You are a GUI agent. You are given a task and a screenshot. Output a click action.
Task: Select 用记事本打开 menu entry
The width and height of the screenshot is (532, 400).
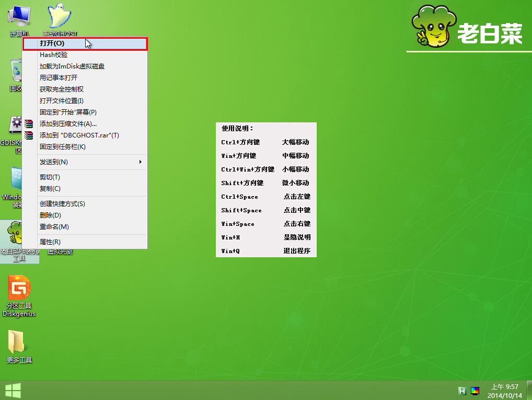(85, 78)
